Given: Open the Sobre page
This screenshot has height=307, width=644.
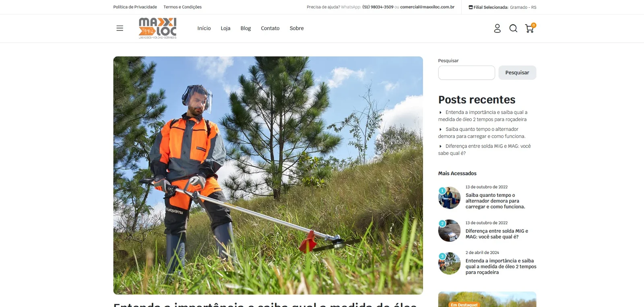Looking at the screenshot, I should click(x=297, y=28).
